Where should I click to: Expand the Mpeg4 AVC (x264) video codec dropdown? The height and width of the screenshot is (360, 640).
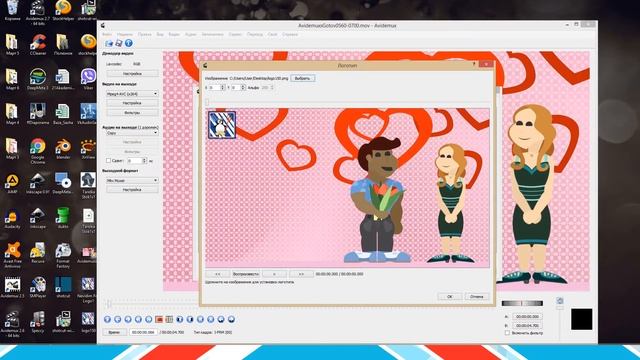[x=132, y=93]
